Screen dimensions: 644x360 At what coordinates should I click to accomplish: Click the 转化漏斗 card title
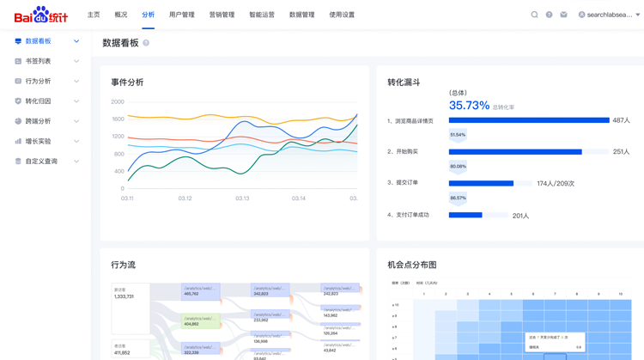(404, 82)
